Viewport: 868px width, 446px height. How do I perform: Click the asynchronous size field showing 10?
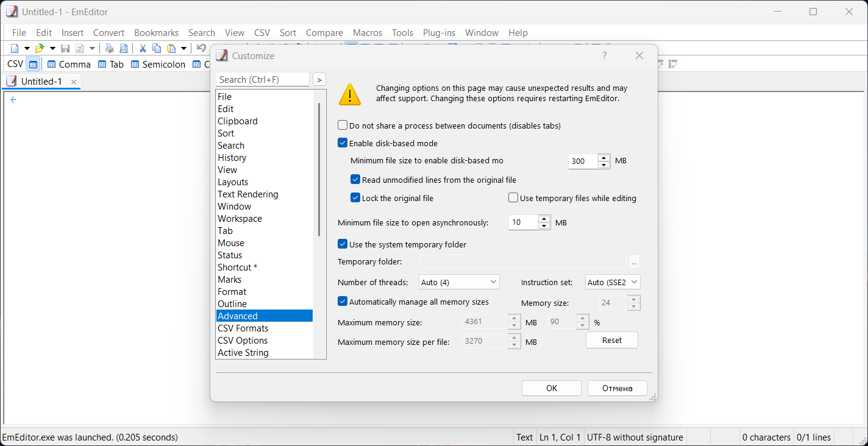coord(524,222)
